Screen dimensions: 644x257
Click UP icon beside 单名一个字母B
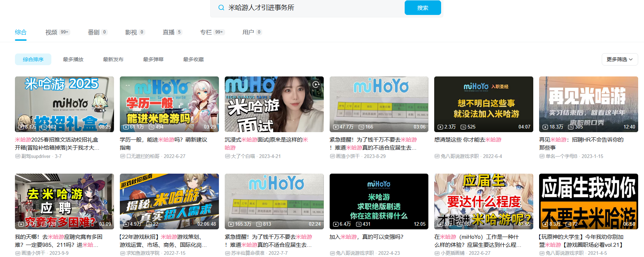tap(542, 156)
